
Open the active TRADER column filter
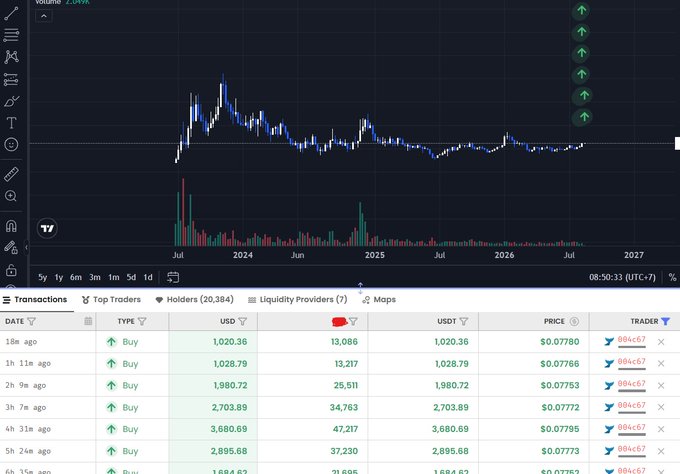coord(665,321)
